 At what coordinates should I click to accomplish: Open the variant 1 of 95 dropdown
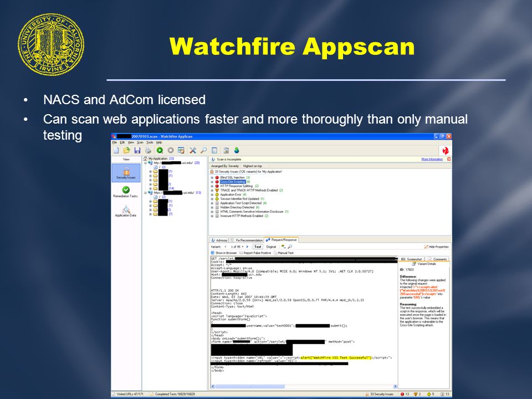tap(243, 247)
